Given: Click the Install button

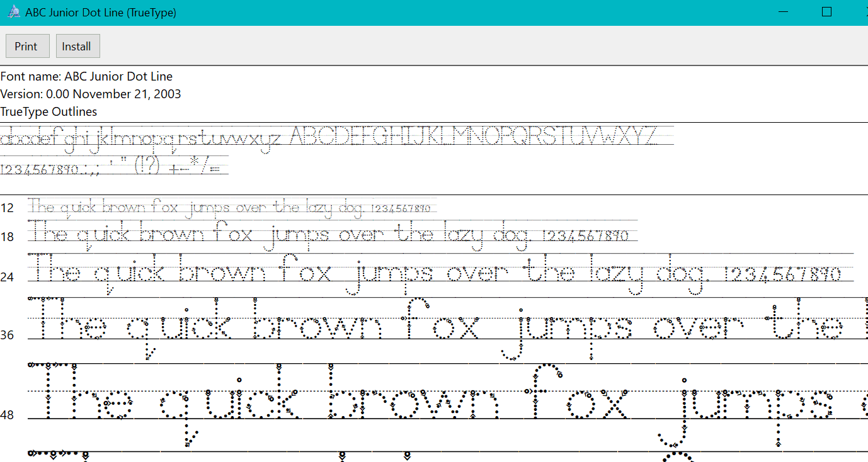Looking at the screenshot, I should point(77,46).
